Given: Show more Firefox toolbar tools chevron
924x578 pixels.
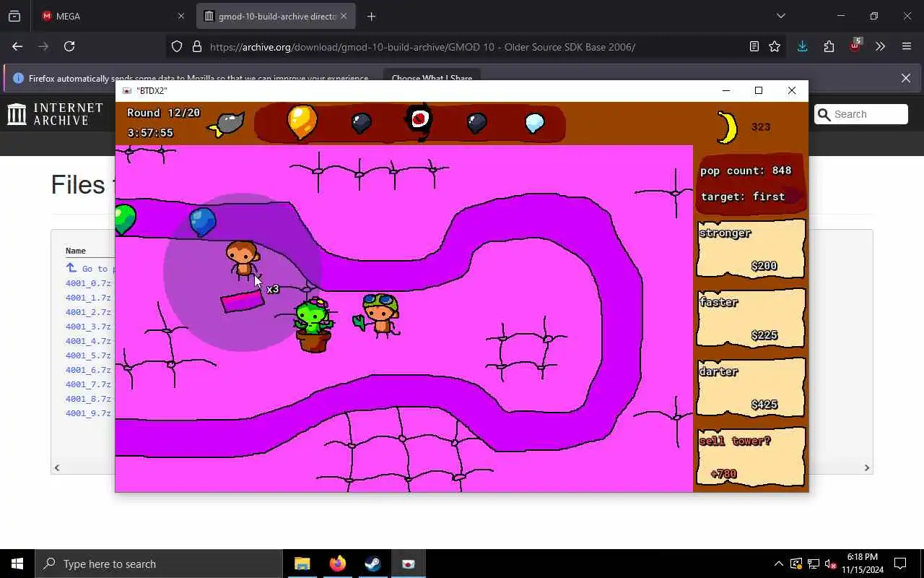Looking at the screenshot, I should coord(881,47).
